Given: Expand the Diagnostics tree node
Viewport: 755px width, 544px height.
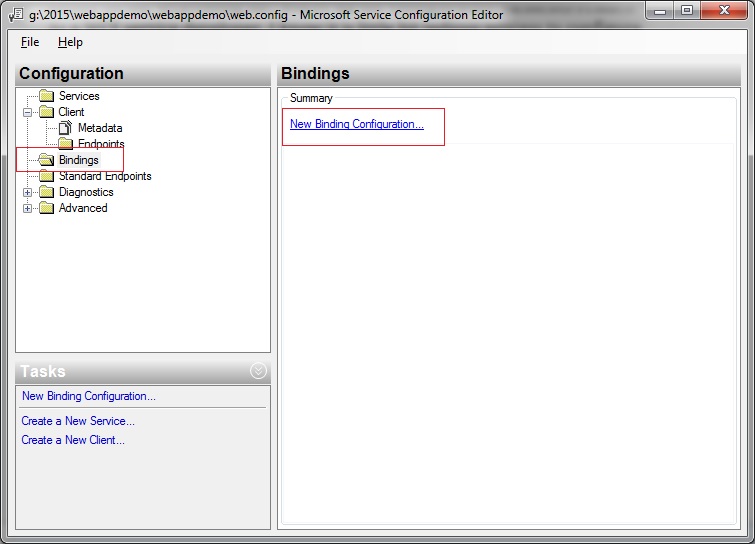Looking at the screenshot, I should [27, 193].
